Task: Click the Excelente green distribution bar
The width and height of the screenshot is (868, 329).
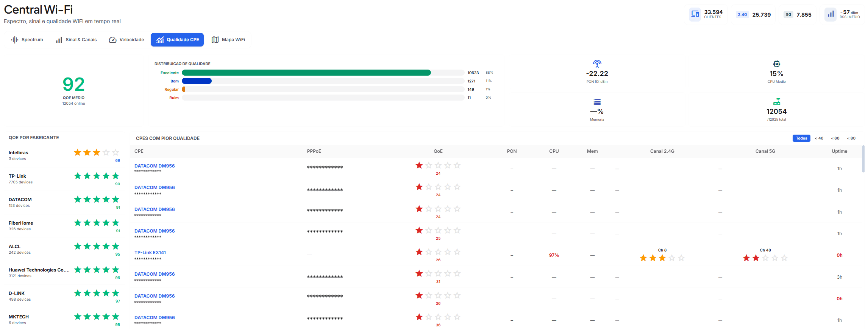Action: (306, 73)
